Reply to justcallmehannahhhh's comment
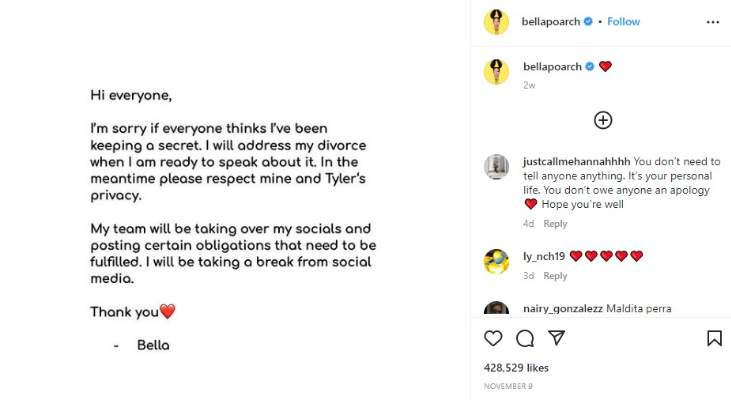Screen dimensions: 731x400 [555, 224]
